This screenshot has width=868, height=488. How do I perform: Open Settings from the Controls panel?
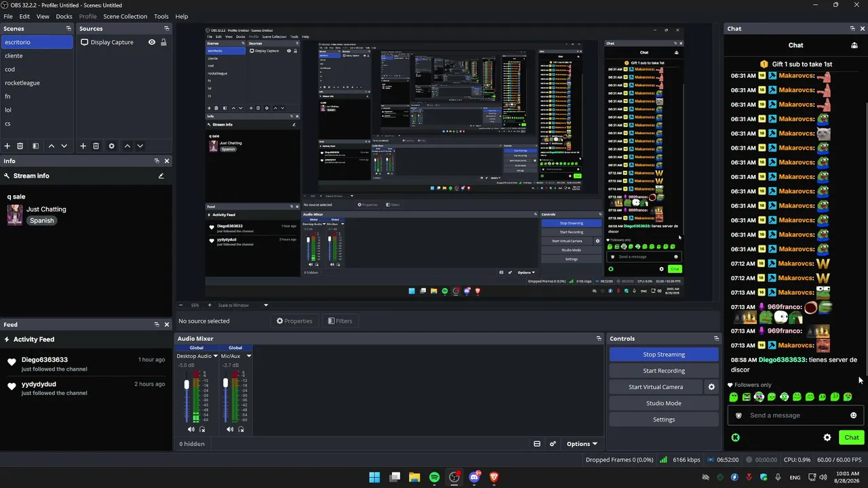(x=664, y=420)
